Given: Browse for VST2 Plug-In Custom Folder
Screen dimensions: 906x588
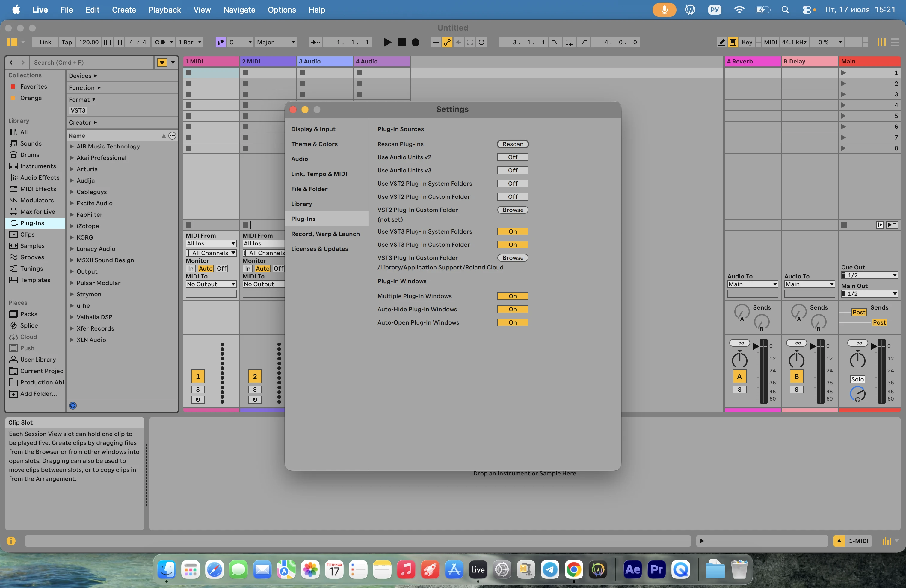Looking at the screenshot, I should 513,210.
